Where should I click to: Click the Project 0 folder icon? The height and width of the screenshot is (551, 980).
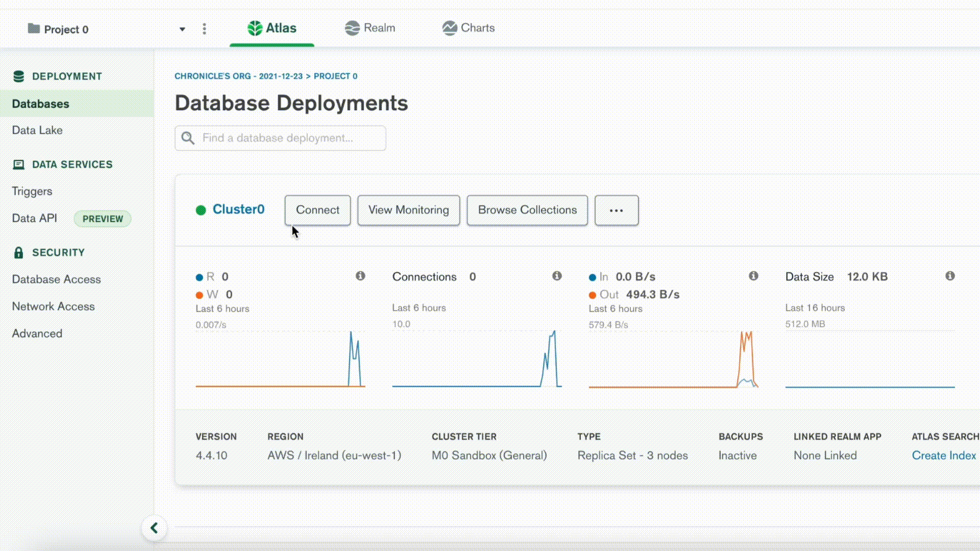point(34,28)
